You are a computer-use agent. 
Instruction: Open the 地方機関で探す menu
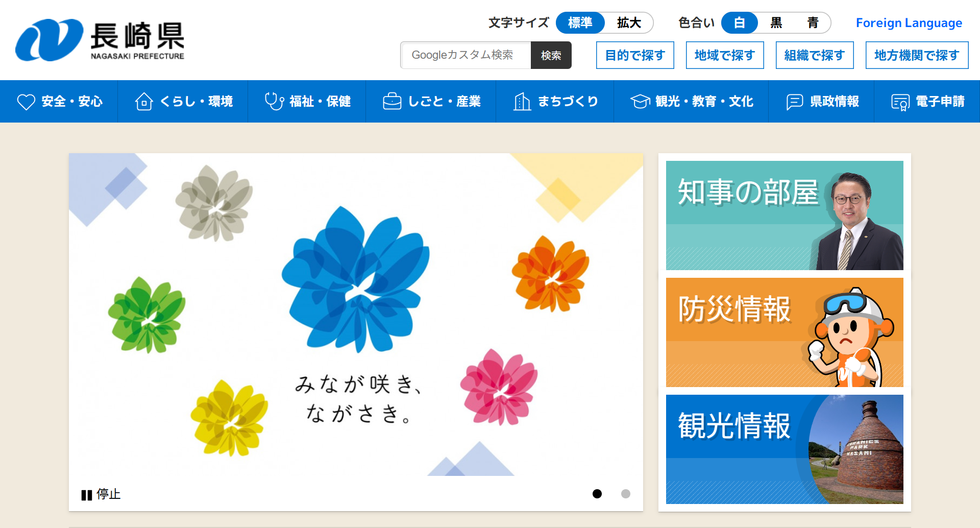917,55
